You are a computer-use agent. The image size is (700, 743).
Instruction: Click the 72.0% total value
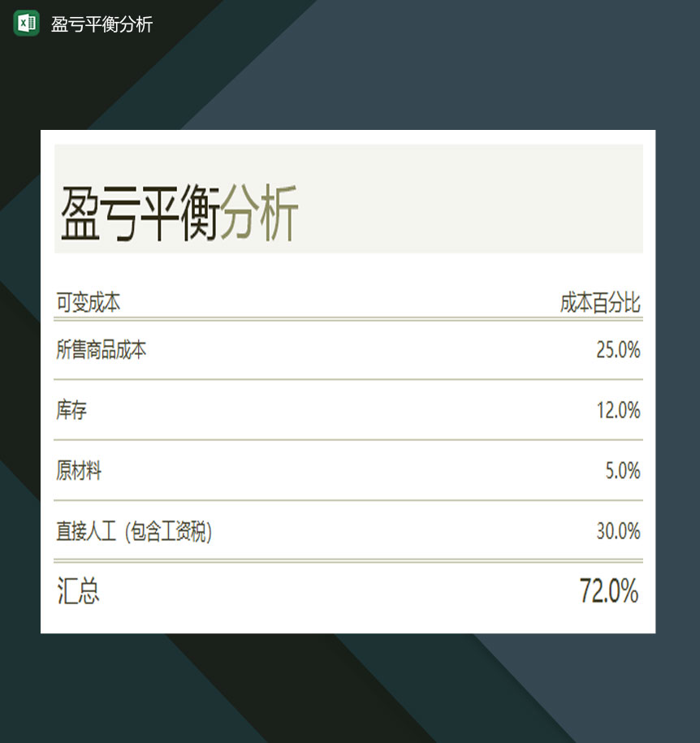(x=609, y=591)
